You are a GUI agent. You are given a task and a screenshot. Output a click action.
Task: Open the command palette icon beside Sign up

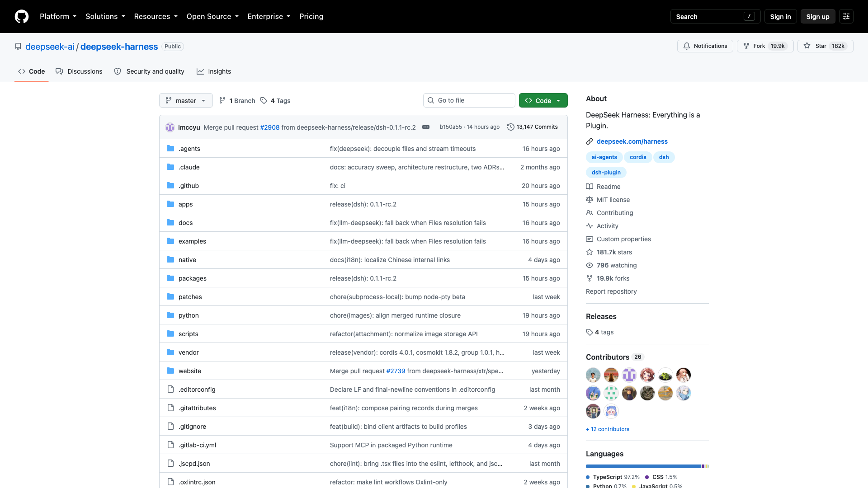click(x=846, y=16)
